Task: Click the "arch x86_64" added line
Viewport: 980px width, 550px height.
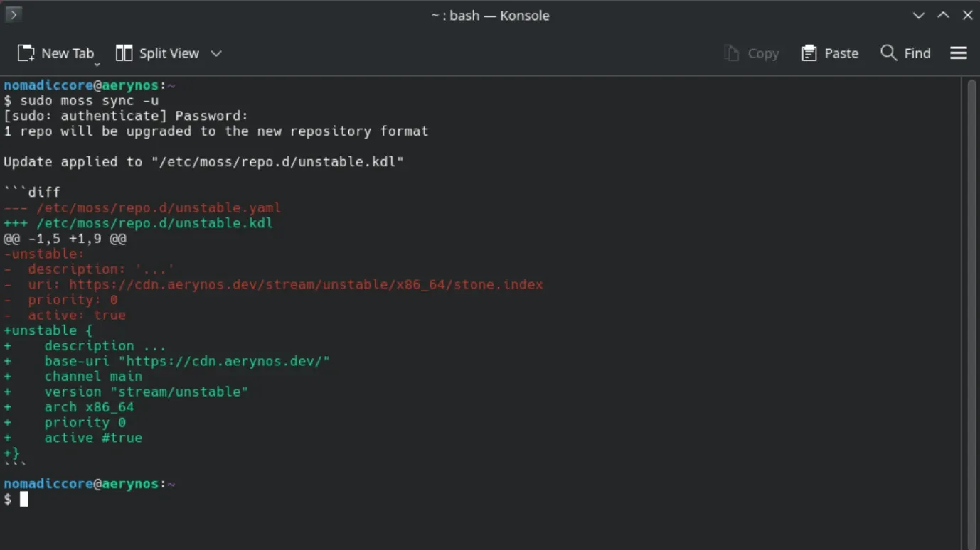Action: click(x=69, y=407)
